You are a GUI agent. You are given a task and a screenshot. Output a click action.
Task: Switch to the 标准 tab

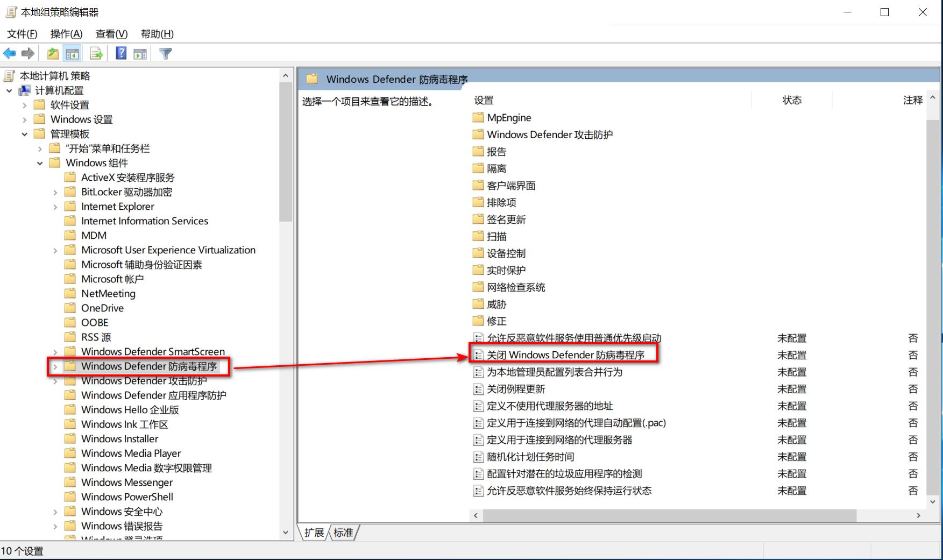click(x=343, y=533)
